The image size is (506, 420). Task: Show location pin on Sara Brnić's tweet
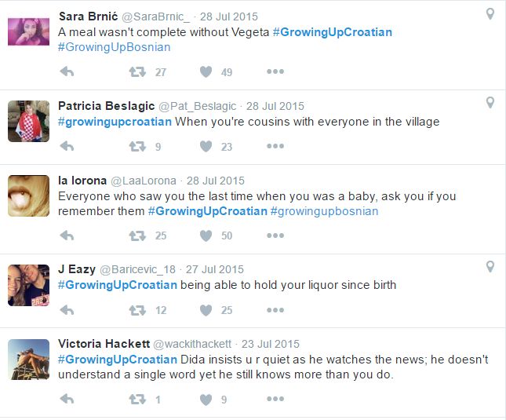(490, 14)
